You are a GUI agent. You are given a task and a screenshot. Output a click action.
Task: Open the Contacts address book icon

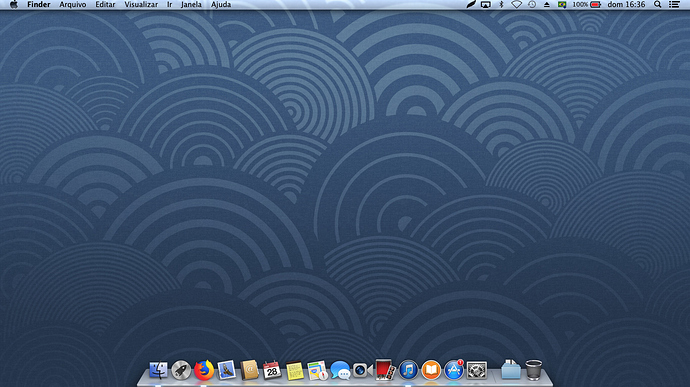tap(250, 370)
